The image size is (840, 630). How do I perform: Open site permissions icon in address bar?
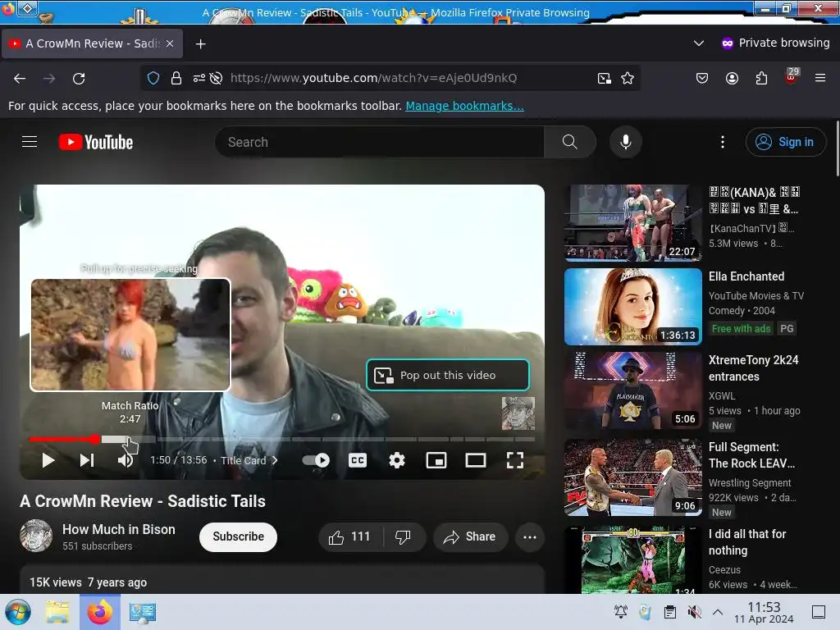point(199,78)
